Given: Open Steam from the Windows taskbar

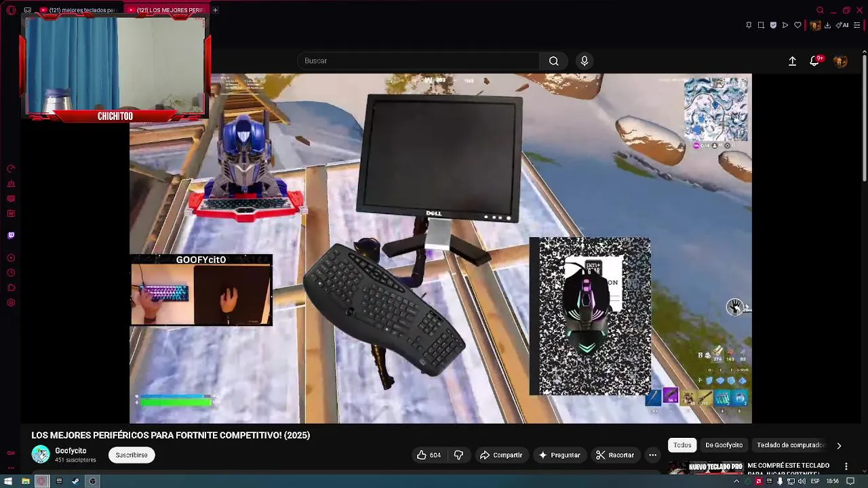Looking at the screenshot, I should 75,481.
